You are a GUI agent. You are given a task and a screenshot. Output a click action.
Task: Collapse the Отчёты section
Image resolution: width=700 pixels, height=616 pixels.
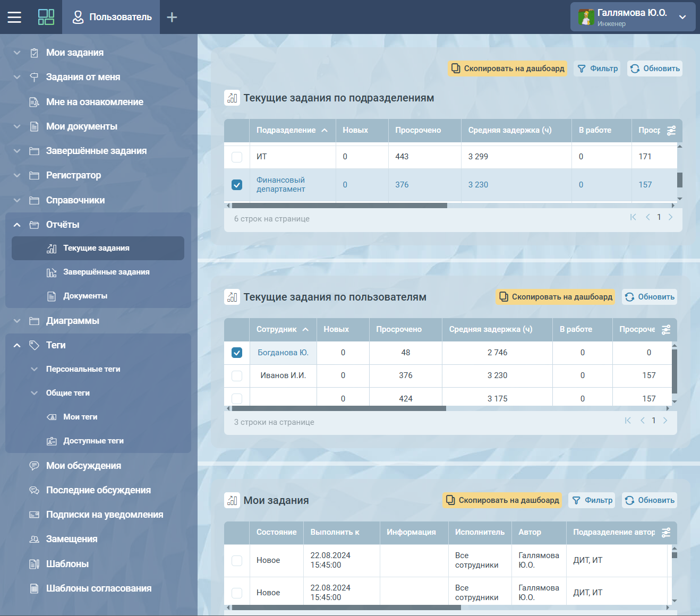click(x=17, y=225)
